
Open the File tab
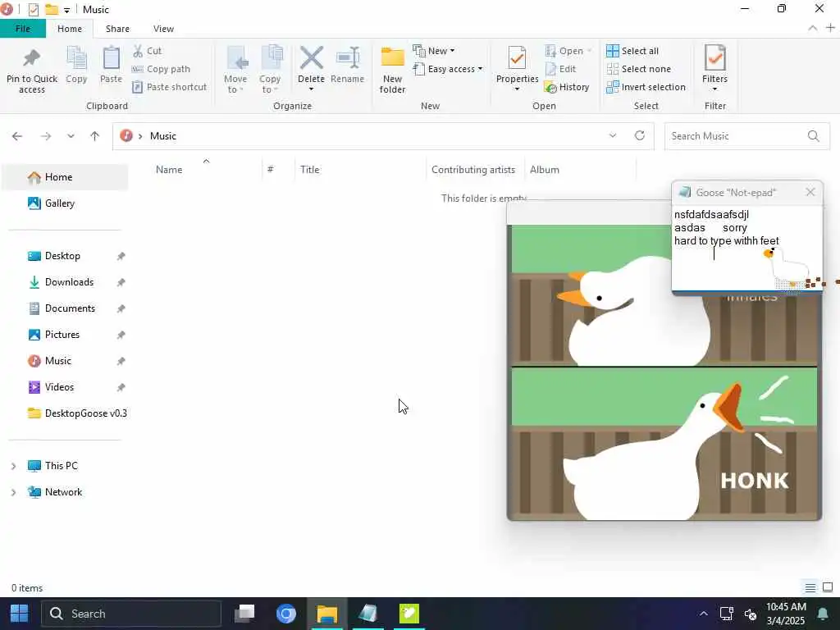(x=22, y=29)
